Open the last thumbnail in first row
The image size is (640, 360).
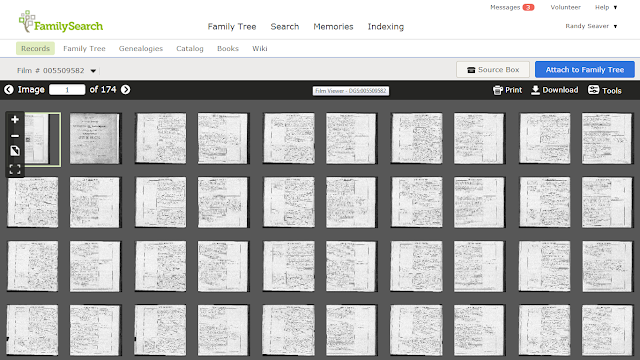coord(607,139)
